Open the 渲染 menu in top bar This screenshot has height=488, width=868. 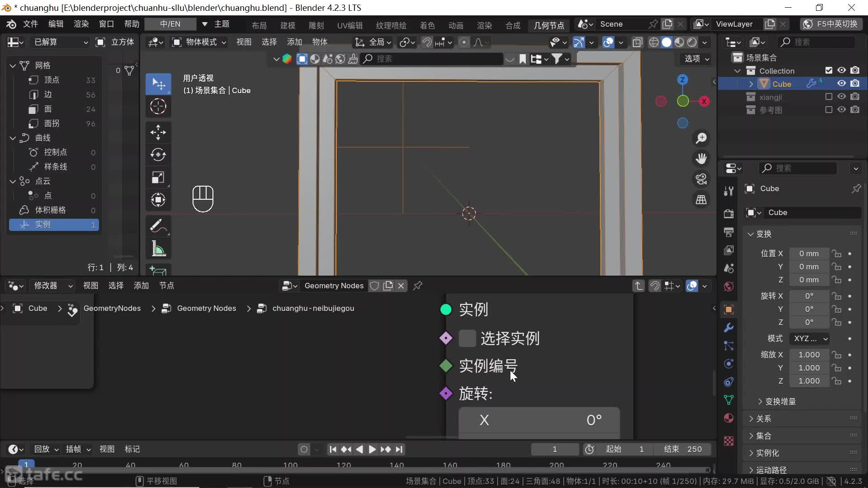pyautogui.click(x=81, y=24)
